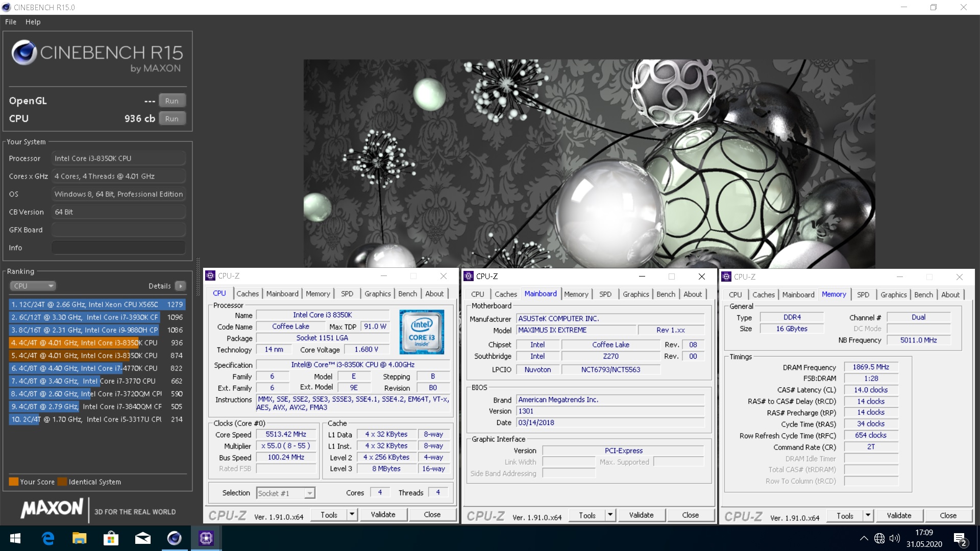980x551 pixels.
Task: Click Close in first CPU-Z window
Action: [x=432, y=515]
